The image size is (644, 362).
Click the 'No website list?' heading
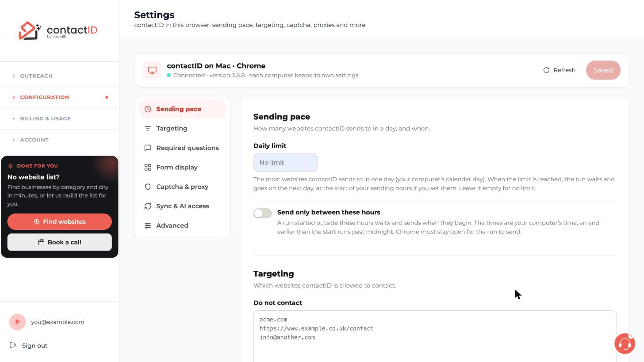(34, 177)
